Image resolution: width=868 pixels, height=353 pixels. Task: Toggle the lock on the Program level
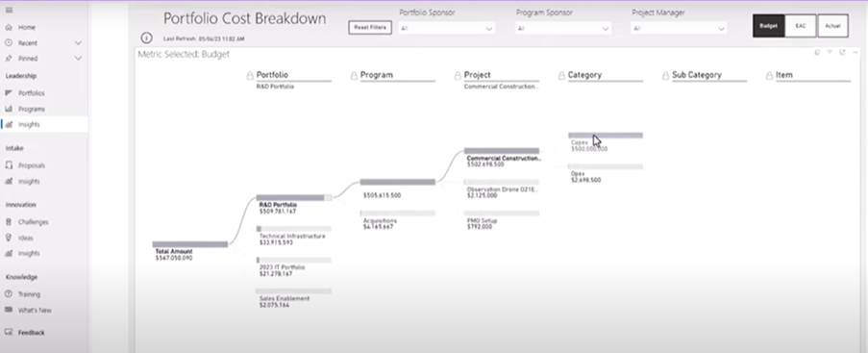(x=355, y=75)
